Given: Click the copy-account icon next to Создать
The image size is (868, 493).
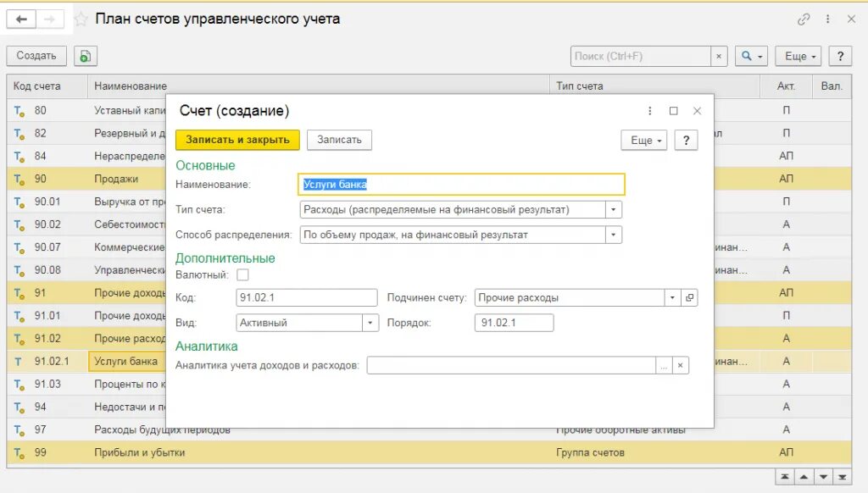Looking at the screenshot, I should pos(86,56).
